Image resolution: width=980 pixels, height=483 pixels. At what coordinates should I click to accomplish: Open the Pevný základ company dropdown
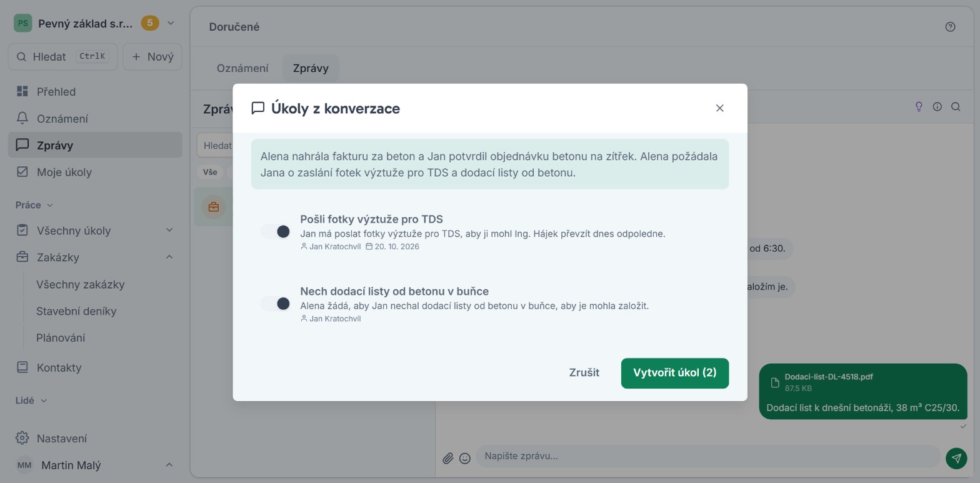tap(171, 24)
